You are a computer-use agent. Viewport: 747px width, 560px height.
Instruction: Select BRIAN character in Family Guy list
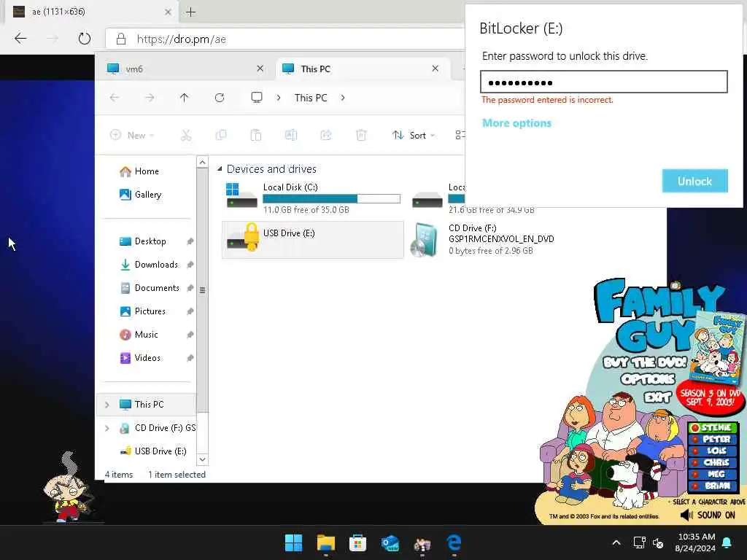712,486
